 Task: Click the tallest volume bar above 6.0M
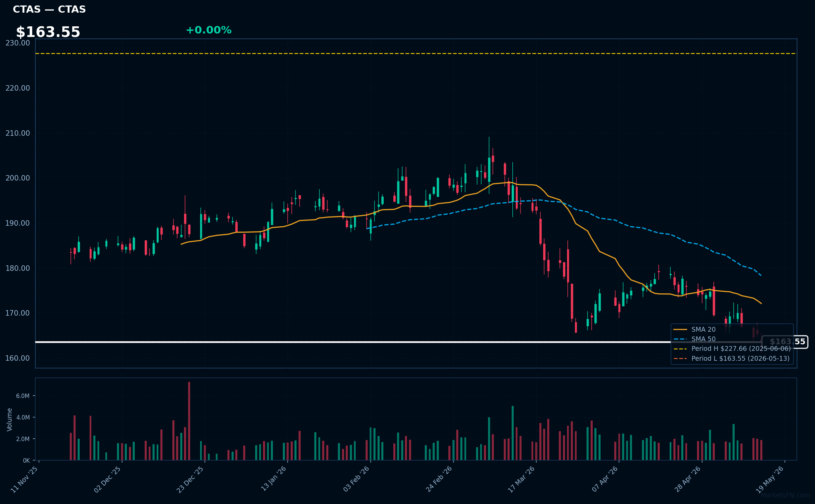click(x=189, y=421)
